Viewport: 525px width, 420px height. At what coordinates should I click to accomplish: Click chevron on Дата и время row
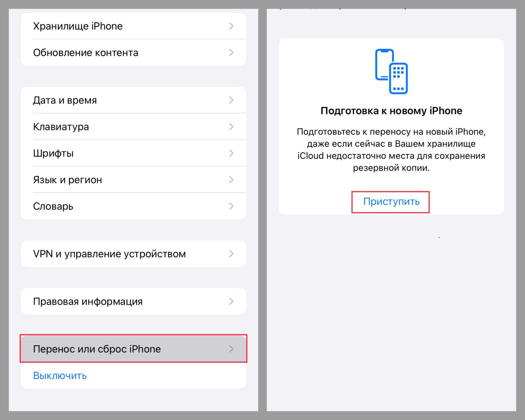point(231,100)
